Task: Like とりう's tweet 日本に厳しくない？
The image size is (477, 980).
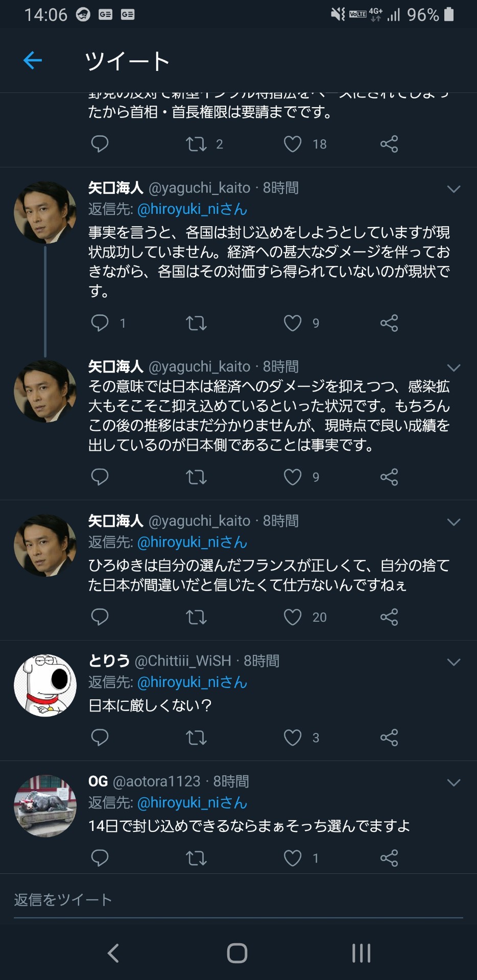Action: 293,737
